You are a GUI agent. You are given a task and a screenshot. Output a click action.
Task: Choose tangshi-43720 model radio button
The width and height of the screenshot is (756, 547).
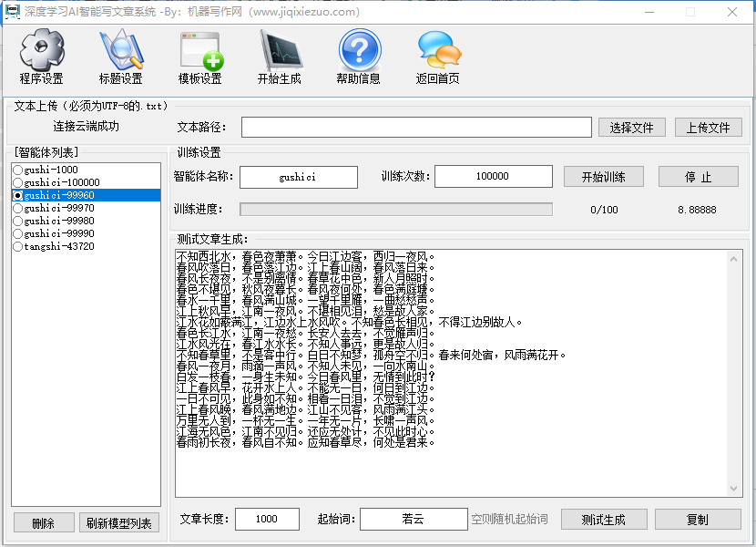coord(17,246)
